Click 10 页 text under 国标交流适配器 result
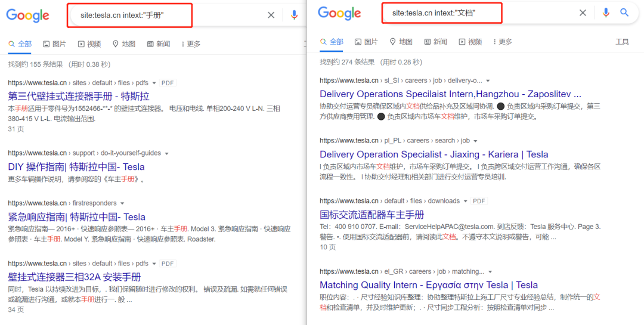The height and width of the screenshot is (325, 644). [328, 247]
